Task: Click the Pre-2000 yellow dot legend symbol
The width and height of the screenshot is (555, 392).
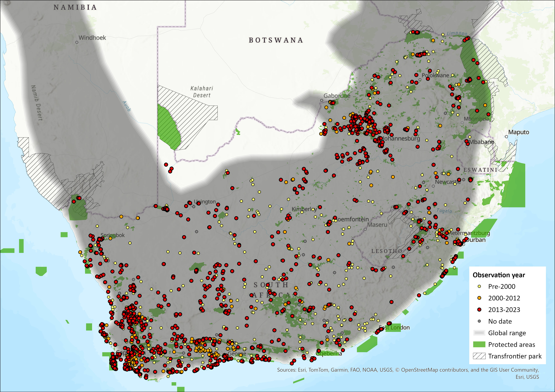Action: [479, 286]
